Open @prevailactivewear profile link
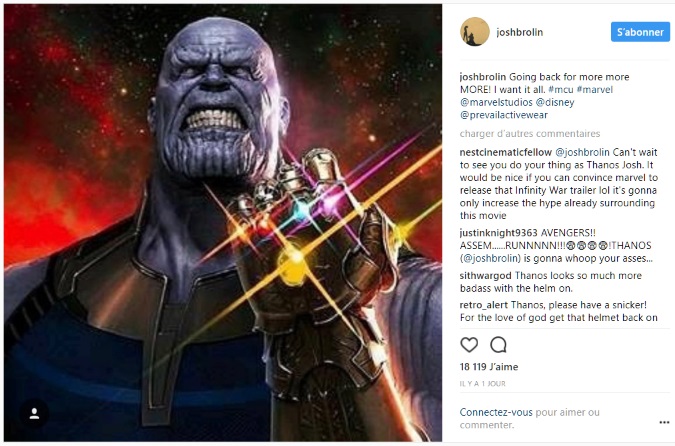This screenshot has width=675, height=446. 504,115
